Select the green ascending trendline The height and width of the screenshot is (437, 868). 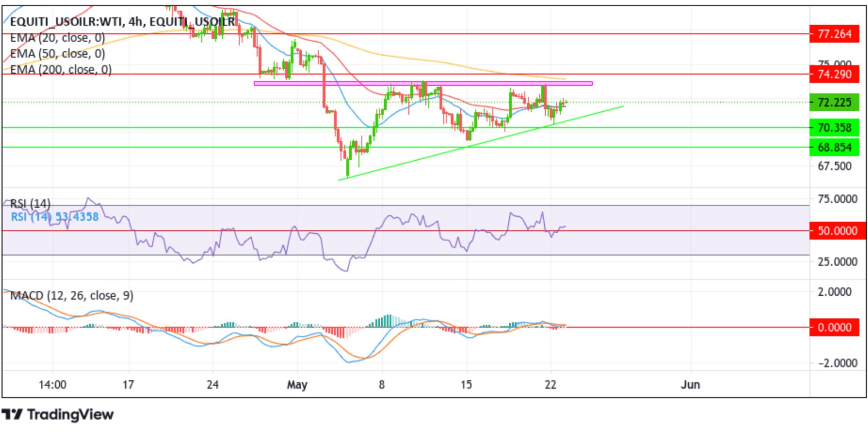[480, 143]
